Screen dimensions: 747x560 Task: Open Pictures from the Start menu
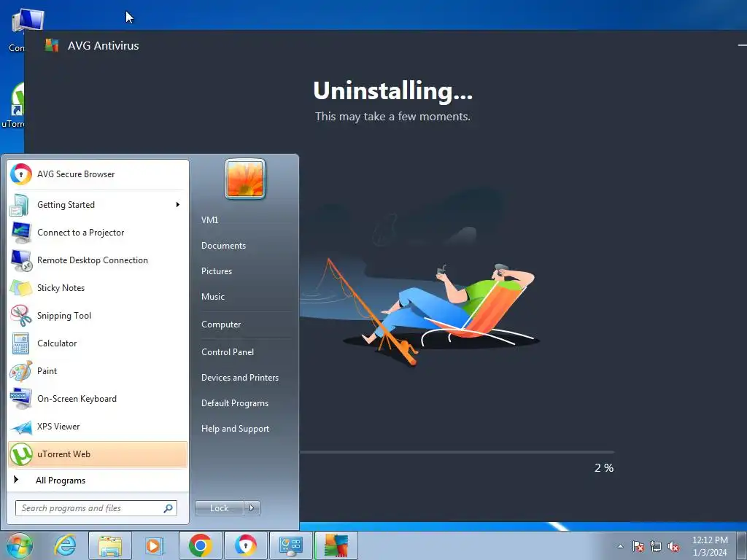click(217, 271)
